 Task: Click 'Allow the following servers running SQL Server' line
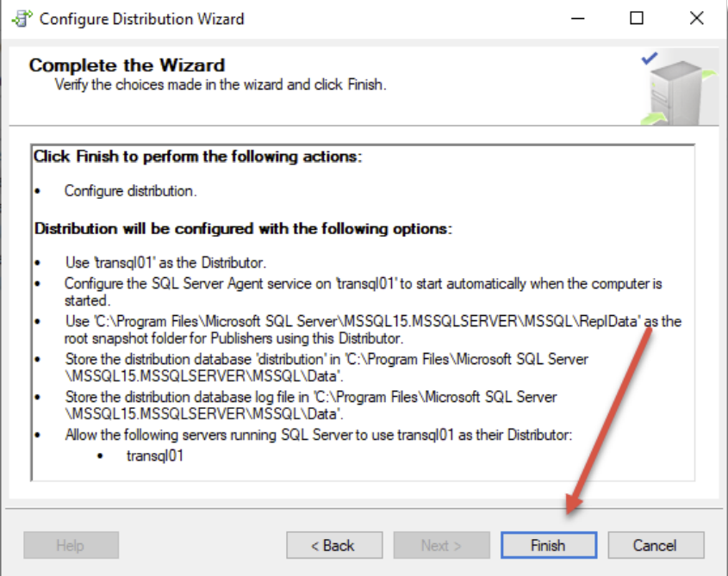click(x=319, y=435)
